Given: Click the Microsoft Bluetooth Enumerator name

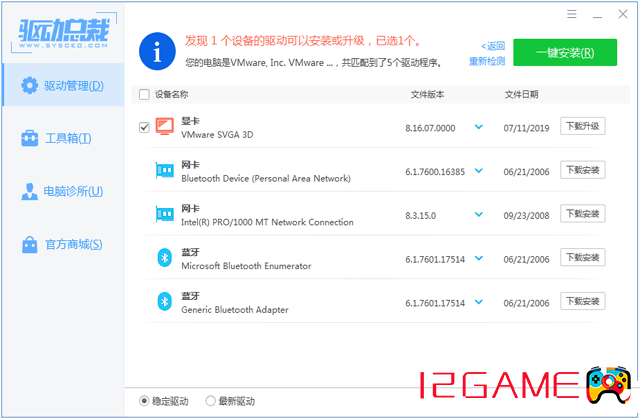Looking at the screenshot, I should (246, 266).
